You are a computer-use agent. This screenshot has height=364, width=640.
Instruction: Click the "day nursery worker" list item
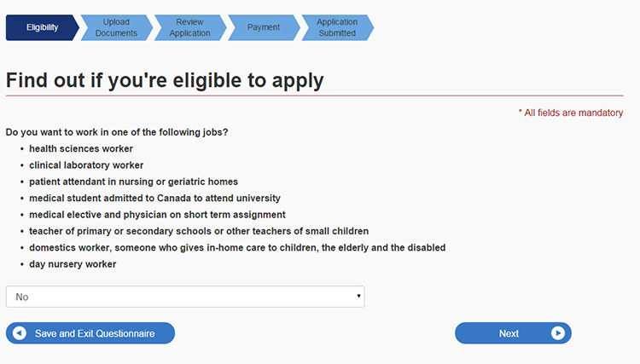pos(73,264)
